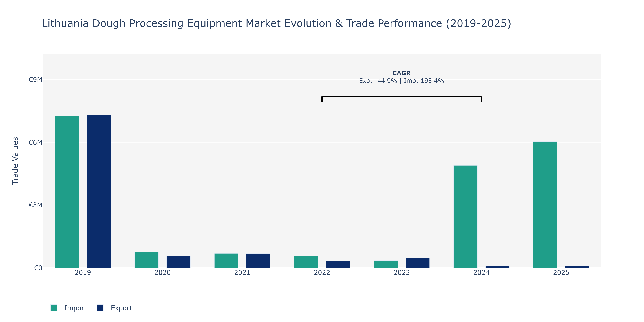Click the Export navy legend swatch
644x322 pixels.
(100, 308)
